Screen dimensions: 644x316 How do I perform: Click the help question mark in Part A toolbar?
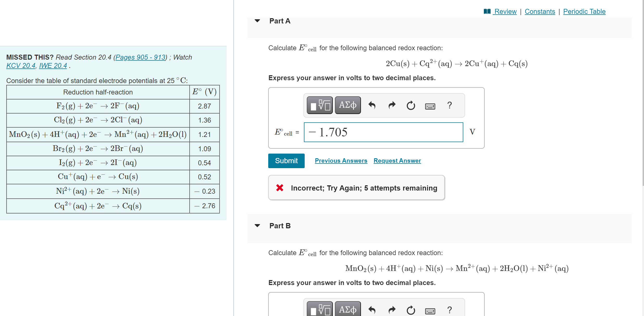click(449, 105)
